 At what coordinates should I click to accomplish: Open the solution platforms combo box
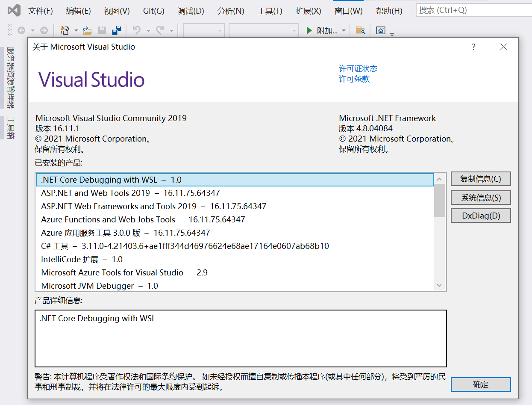[264, 30]
